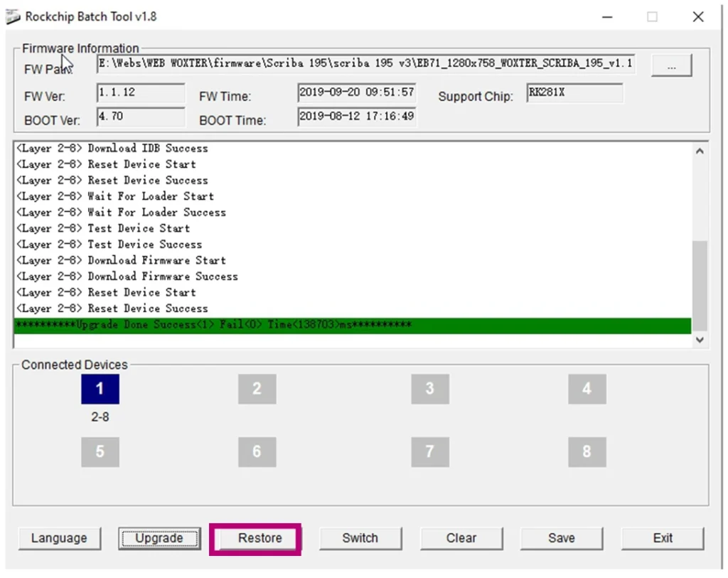Click the Switch button
The width and height of the screenshot is (728, 578).
(x=360, y=538)
